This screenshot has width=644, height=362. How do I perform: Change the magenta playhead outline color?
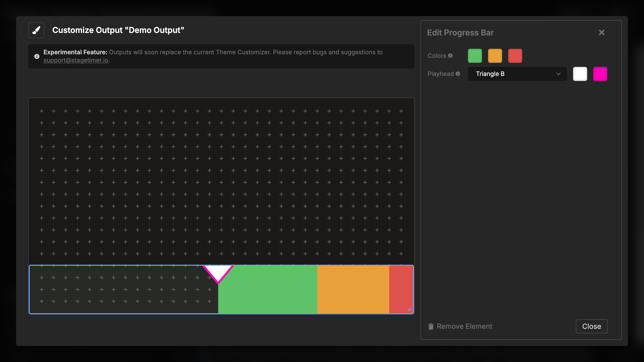pyautogui.click(x=600, y=74)
